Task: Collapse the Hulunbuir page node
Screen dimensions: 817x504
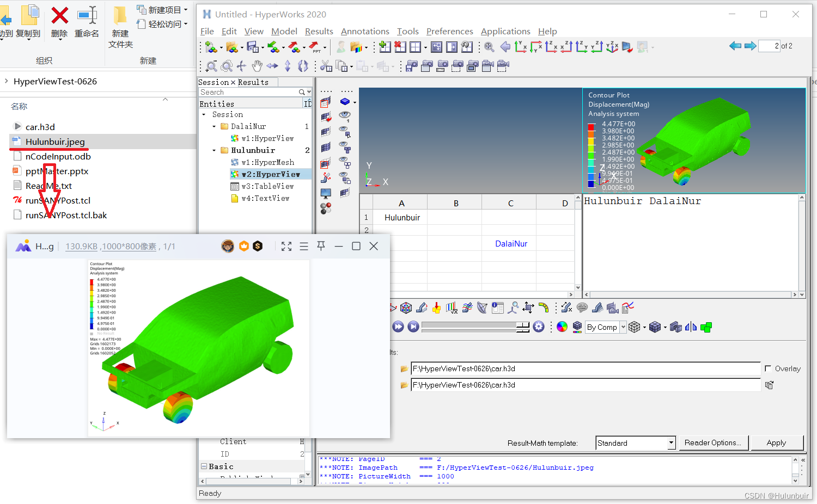Action: [x=214, y=151]
